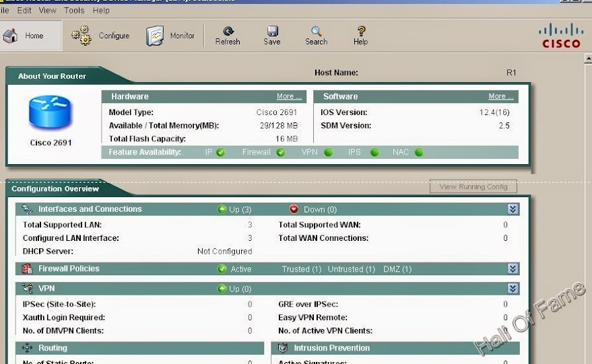Click the interfaces Up (3) status icon

(x=222, y=209)
